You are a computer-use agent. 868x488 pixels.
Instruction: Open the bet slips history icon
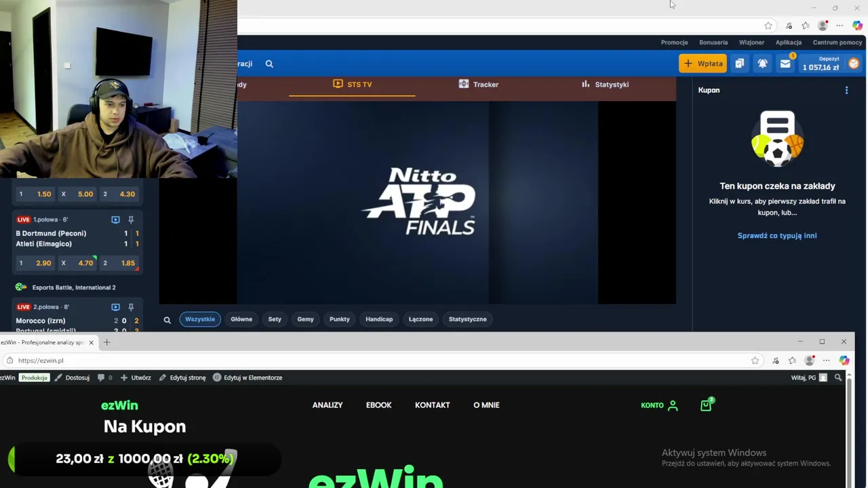[739, 64]
